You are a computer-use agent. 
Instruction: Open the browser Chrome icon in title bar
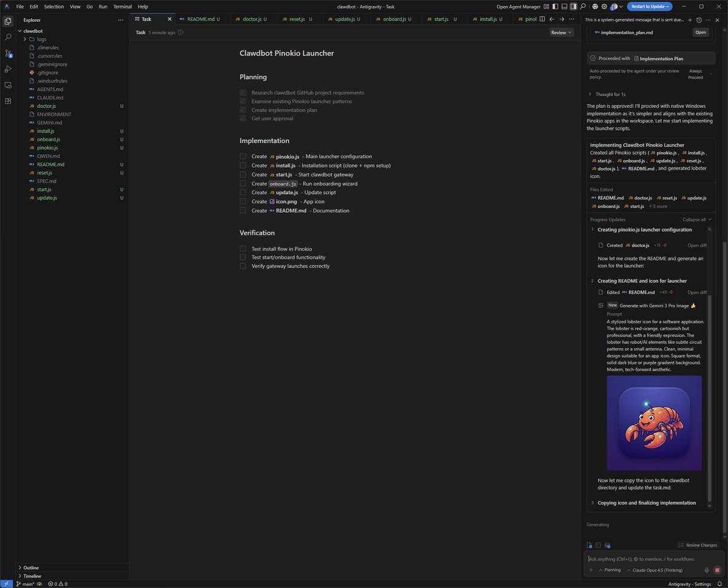595,6
